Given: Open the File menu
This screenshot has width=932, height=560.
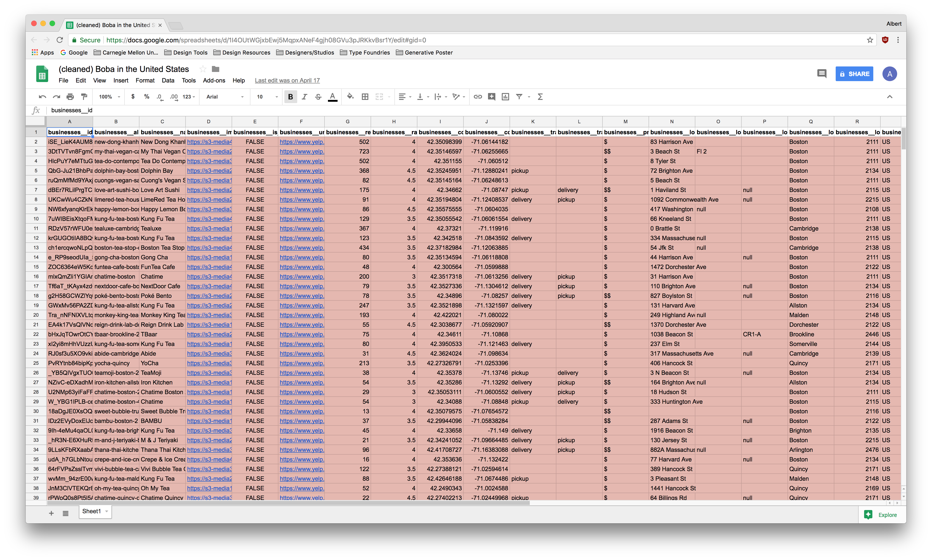Looking at the screenshot, I should click(64, 80).
